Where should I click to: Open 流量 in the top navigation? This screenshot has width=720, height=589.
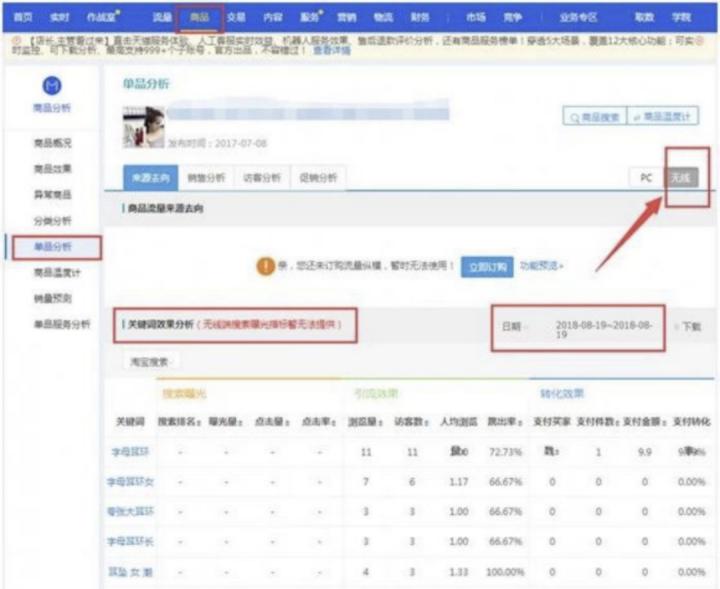point(162,17)
